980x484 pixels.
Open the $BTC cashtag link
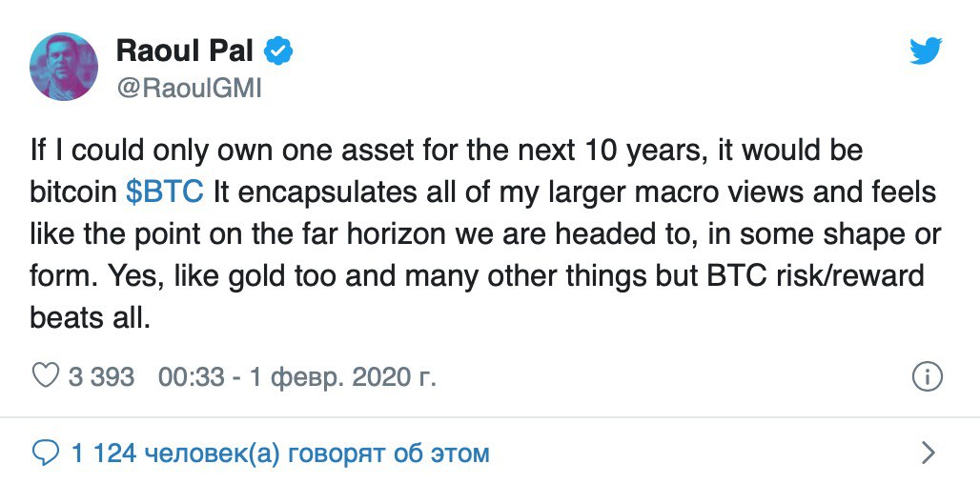point(165,192)
